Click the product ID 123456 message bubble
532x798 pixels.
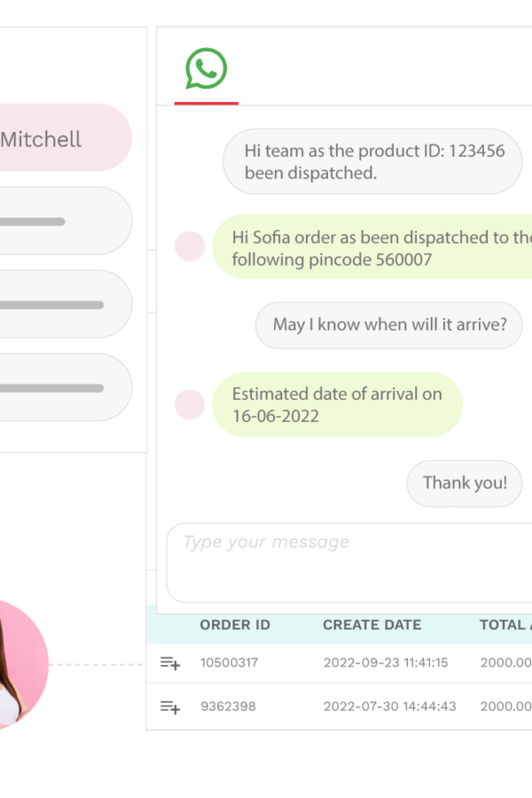(x=372, y=161)
